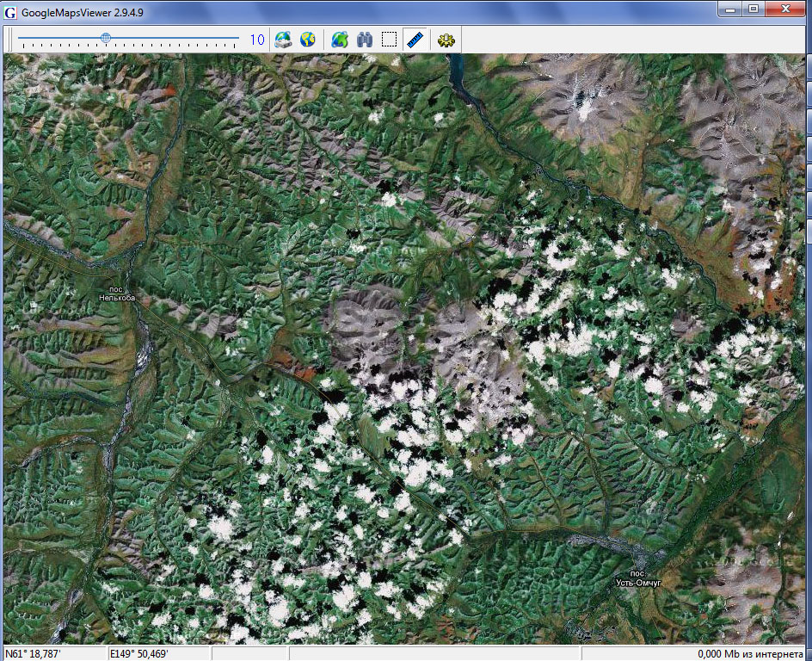
Task: Minimize the GoogleMapsViewer window
Action: [731, 8]
